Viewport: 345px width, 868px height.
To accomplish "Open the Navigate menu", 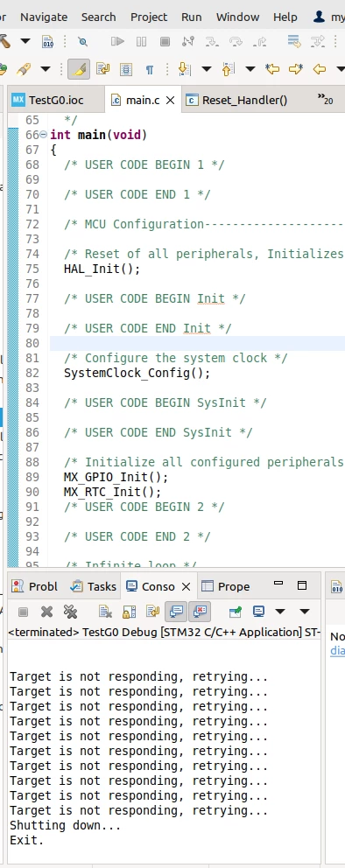I will click(x=44, y=17).
